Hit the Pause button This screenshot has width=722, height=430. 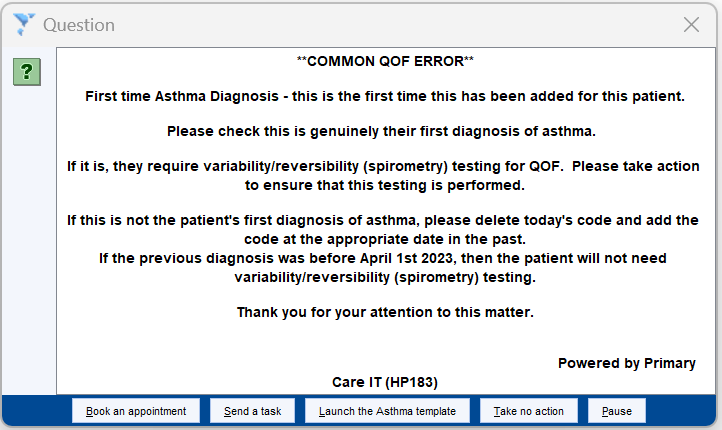click(617, 411)
